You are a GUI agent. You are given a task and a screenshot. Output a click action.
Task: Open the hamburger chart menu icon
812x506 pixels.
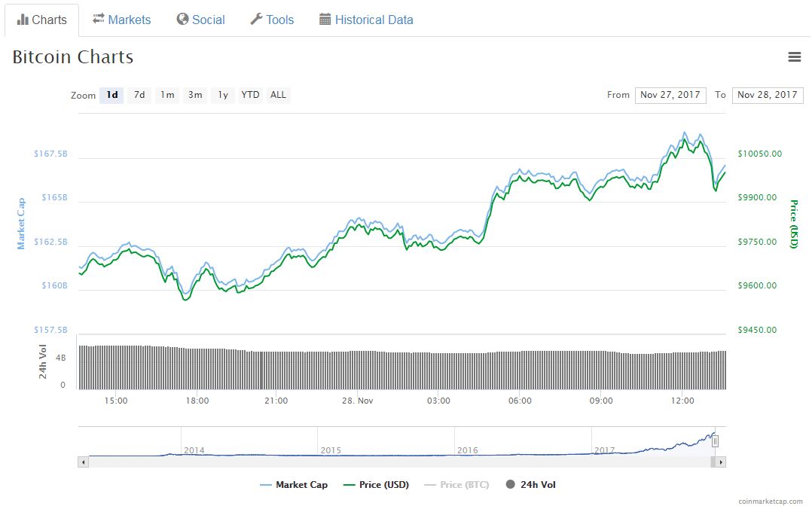(x=794, y=57)
